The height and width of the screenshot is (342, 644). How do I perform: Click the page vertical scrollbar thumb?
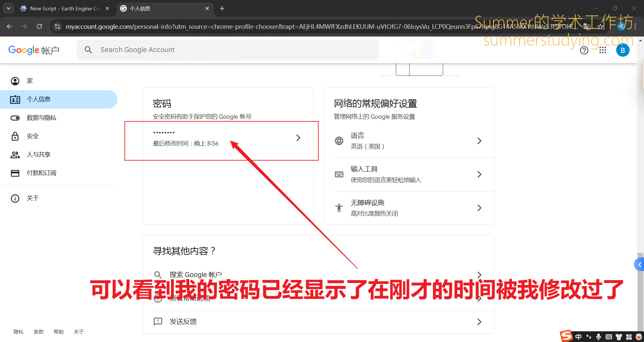point(640,292)
